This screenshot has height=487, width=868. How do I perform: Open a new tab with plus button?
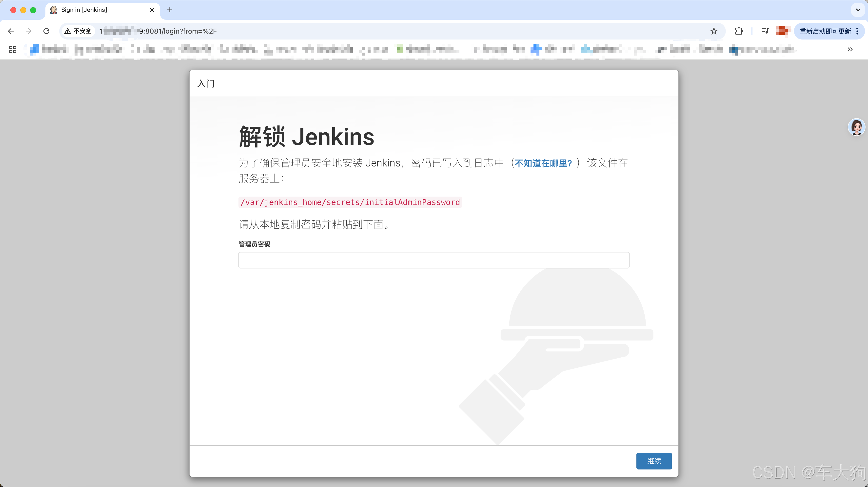(170, 10)
